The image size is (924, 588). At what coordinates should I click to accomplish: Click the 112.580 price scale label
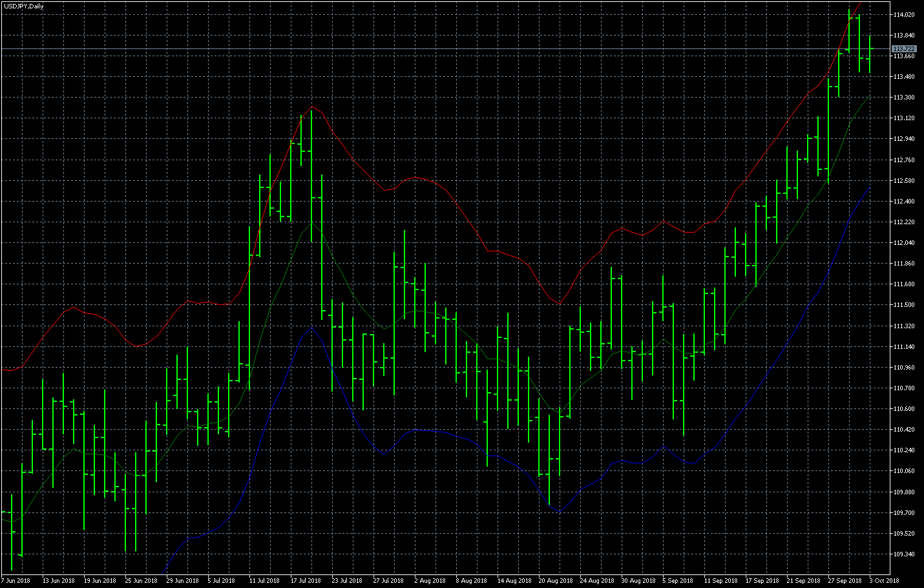tap(904, 180)
